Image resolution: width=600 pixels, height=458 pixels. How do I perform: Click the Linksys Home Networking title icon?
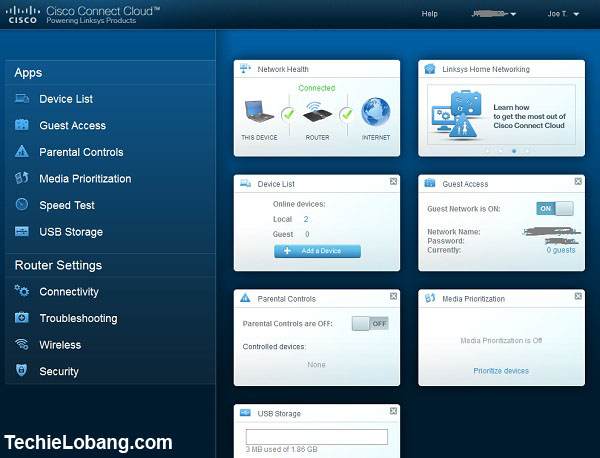click(x=430, y=69)
